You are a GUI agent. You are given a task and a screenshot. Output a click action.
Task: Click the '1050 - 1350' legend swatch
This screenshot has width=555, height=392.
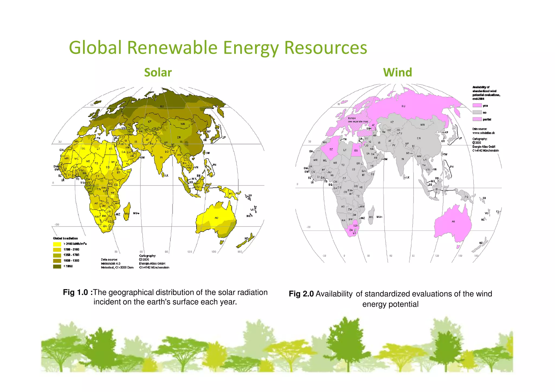click(x=57, y=261)
